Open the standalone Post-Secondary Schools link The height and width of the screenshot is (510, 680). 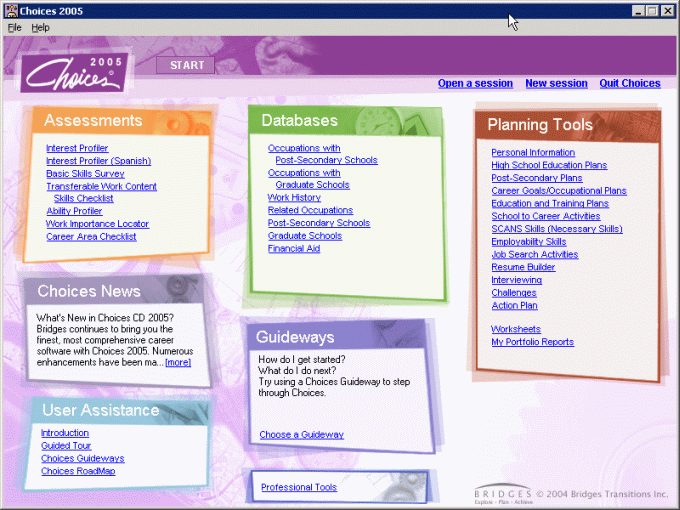319,223
